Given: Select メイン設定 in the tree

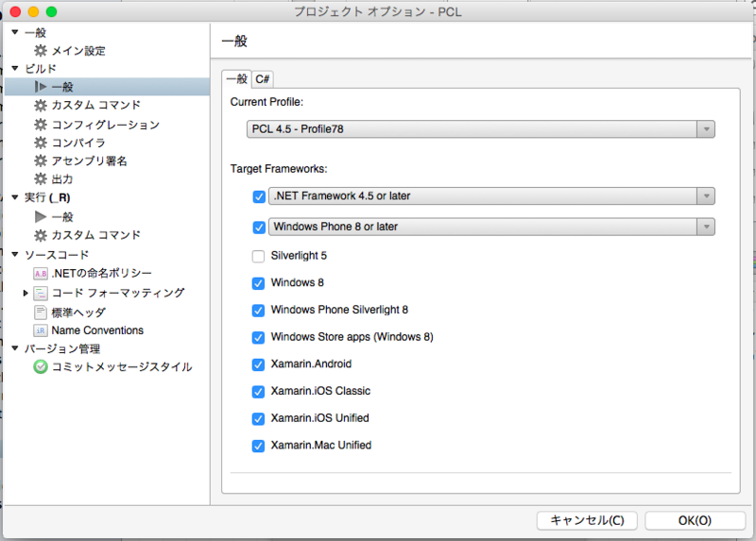Looking at the screenshot, I should 78,51.
